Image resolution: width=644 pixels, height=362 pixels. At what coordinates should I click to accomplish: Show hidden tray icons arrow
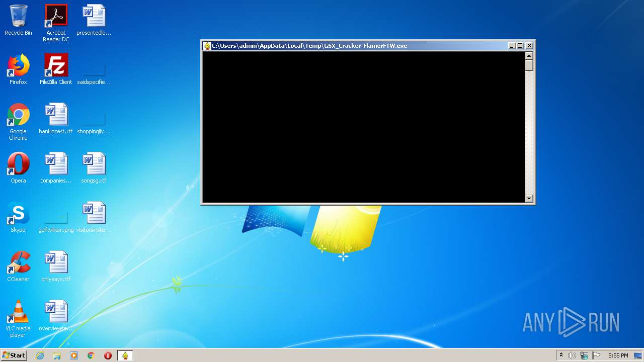point(561,355)
